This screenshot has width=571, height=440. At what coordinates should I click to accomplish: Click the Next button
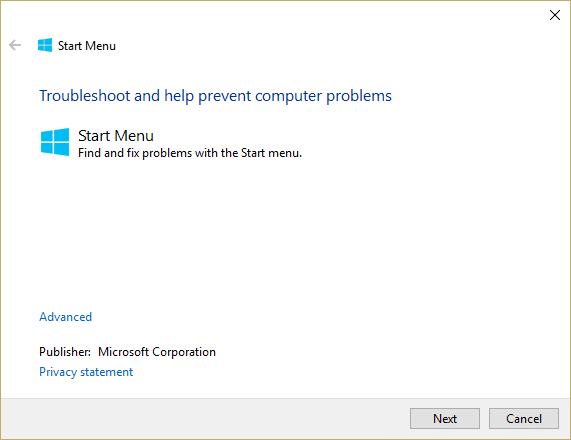click(445, 419)
